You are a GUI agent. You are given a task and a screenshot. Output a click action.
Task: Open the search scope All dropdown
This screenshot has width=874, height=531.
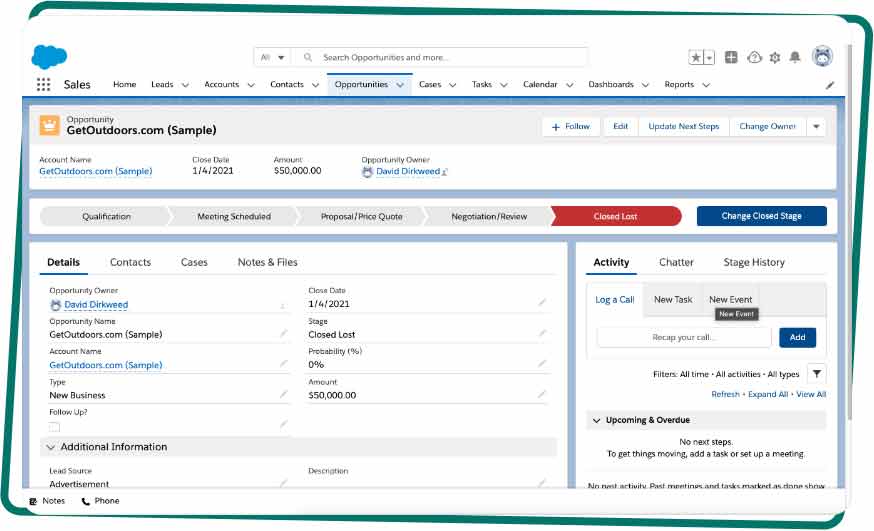point(272,58)
